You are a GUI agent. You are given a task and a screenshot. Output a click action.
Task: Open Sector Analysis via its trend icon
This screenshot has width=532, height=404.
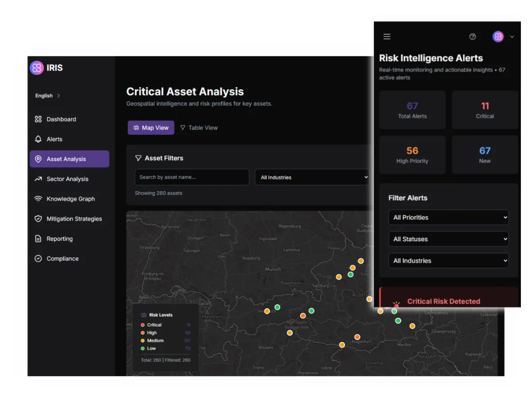tap(38, 179)
